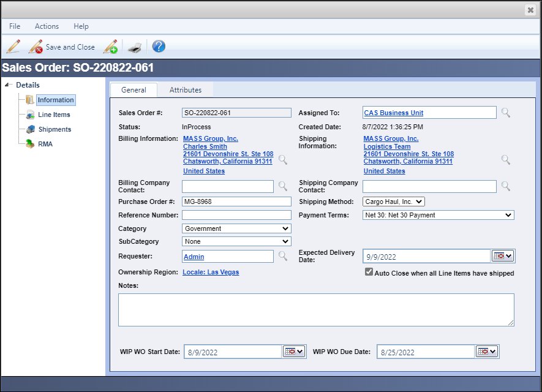This screenshot has width=542, height=392.
Task: Expand the Payment Terms dropdown
Action: tap(438, 215)
